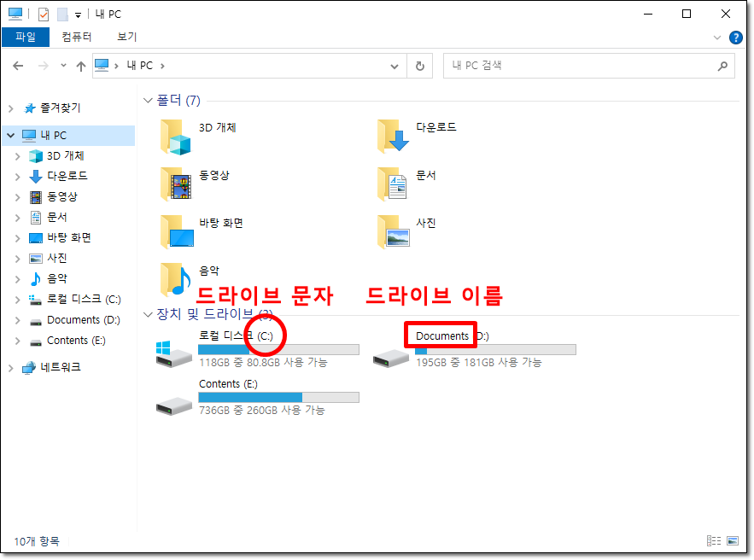
Task: Select 사진 in the sidebar tree
Action: click(x=56, y=258)
